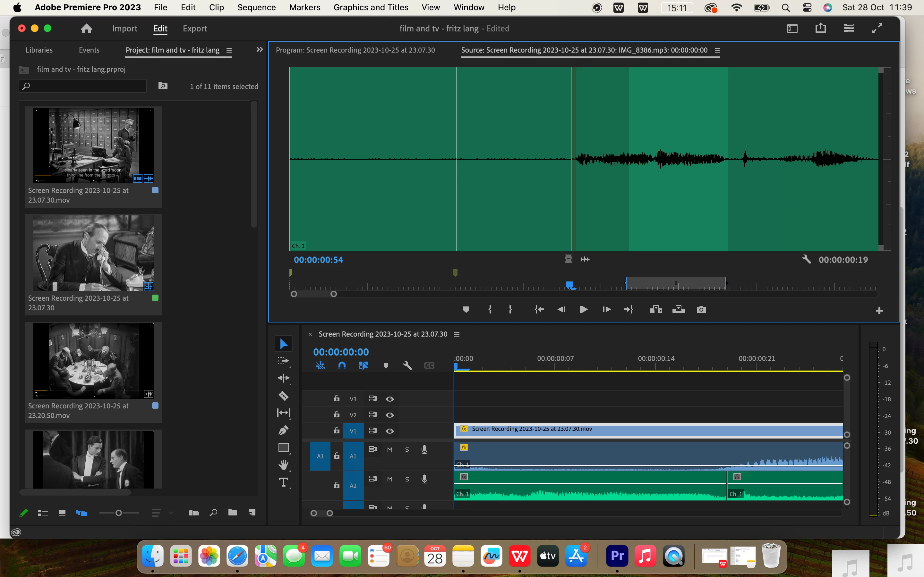Open the Source monitor panel menu

click(717, 50)
